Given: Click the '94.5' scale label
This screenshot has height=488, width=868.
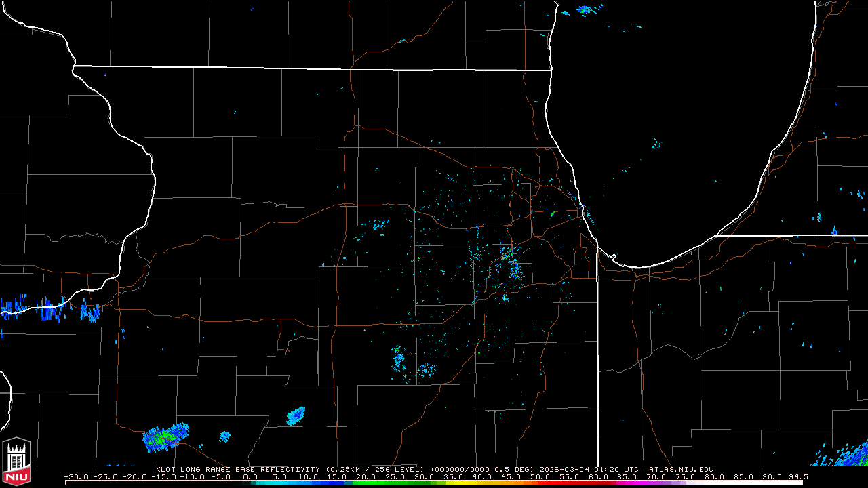Looking at the screenshot, I should tap(797, 476).
